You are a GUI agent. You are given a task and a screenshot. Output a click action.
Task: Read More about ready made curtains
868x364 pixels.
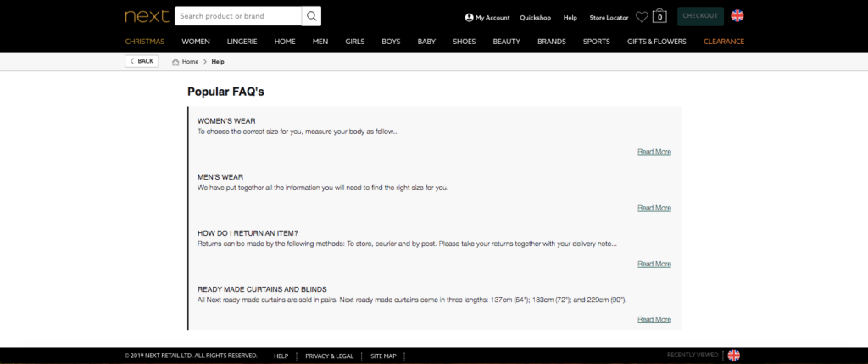coord(654,320)
